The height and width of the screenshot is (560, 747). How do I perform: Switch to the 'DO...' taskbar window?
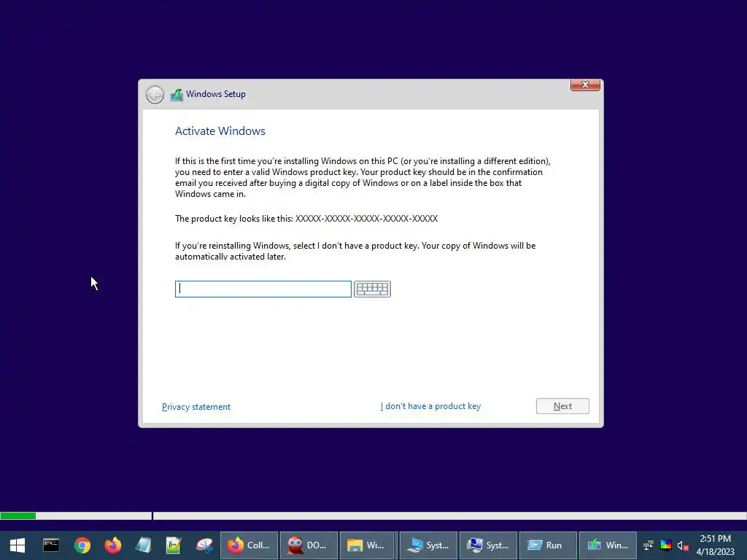[x=309, y=545]
